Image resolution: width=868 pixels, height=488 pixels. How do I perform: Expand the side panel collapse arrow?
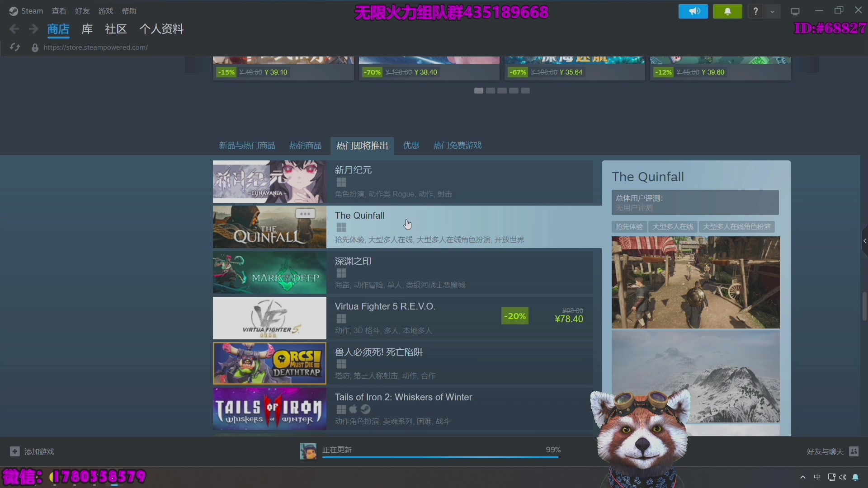tap(864, 241)
